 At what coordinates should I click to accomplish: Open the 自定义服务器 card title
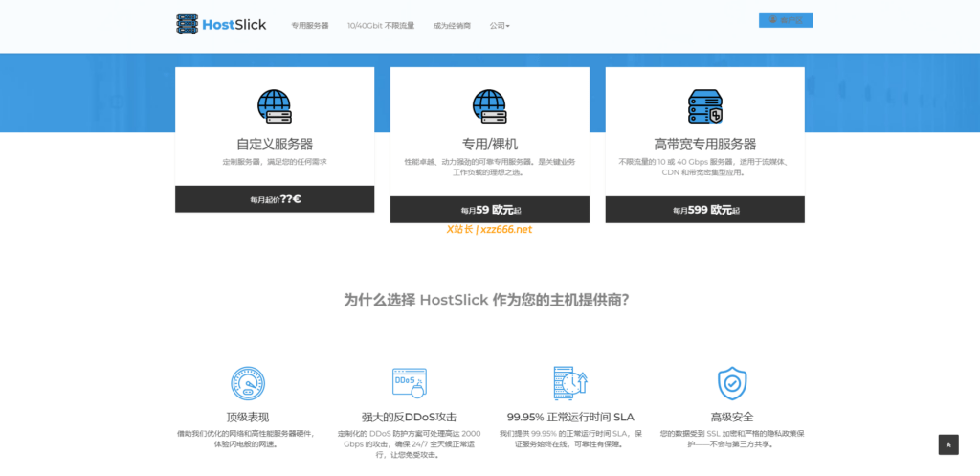pyautogui.click(x=275, y=144)
